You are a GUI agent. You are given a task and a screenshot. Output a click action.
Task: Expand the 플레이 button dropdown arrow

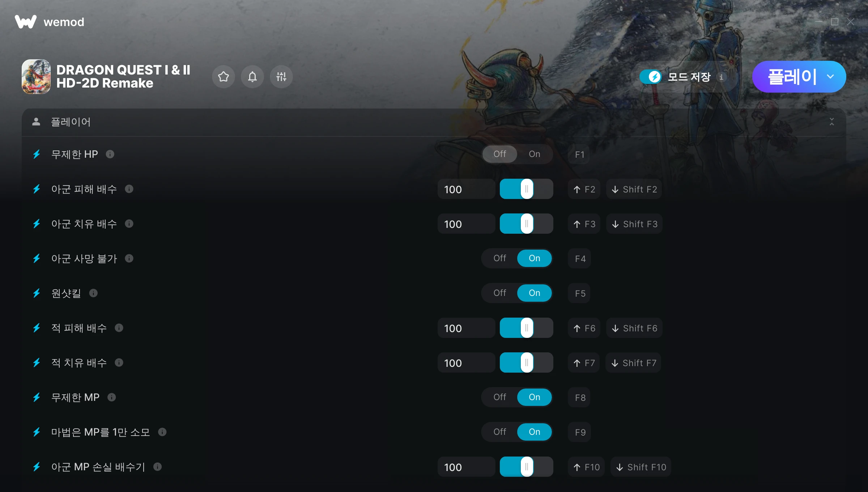pyautogui.click(x=830, y=77)
